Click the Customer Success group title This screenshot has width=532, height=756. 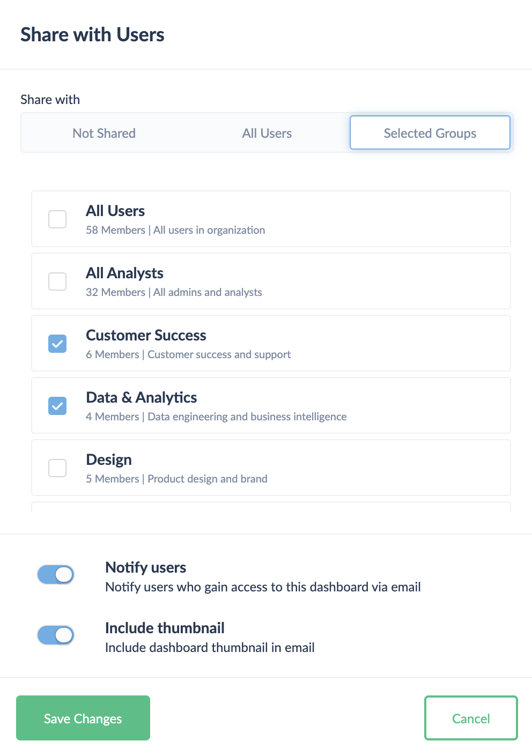146,335
